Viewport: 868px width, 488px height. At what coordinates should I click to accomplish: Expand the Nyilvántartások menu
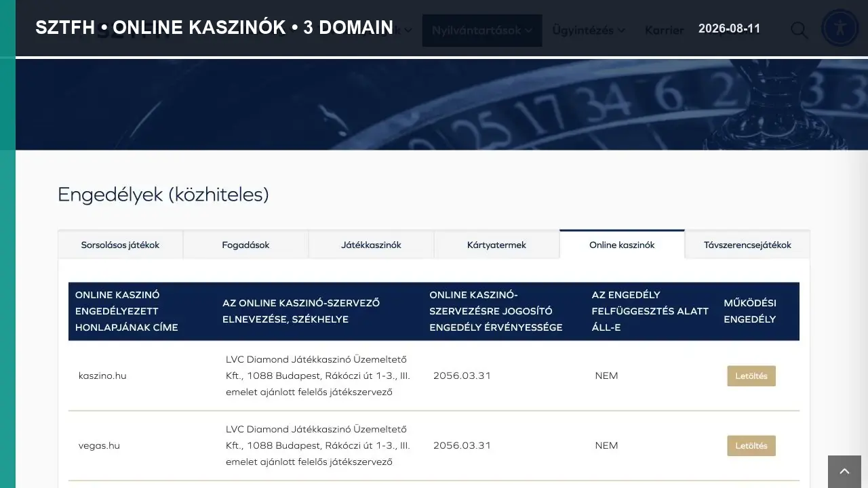pos(482,30)
